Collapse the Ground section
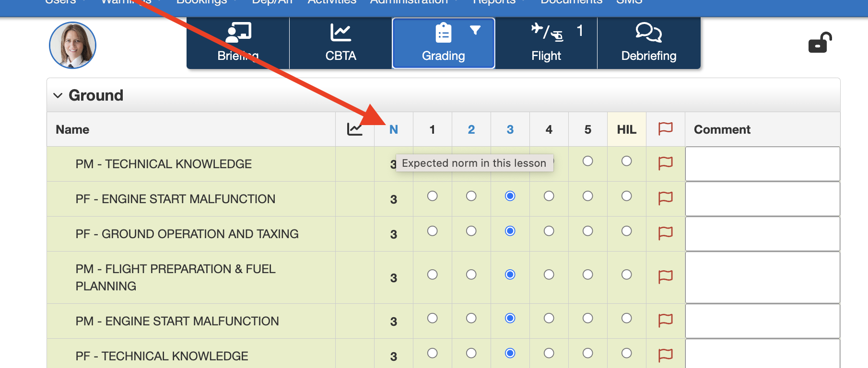 tap(58, 95)
